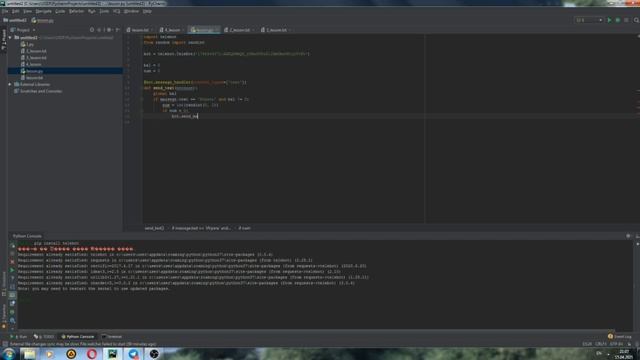Image resolution: width=640 pixels, height=360 pixels.
Task: Open the TODO tool window tab
Action: click(44, 337)
